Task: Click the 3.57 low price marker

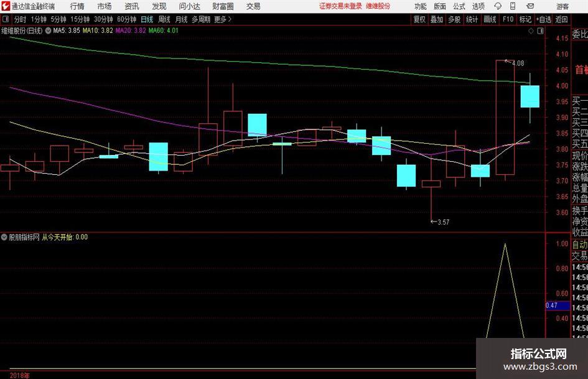Action: coord(443,222)
